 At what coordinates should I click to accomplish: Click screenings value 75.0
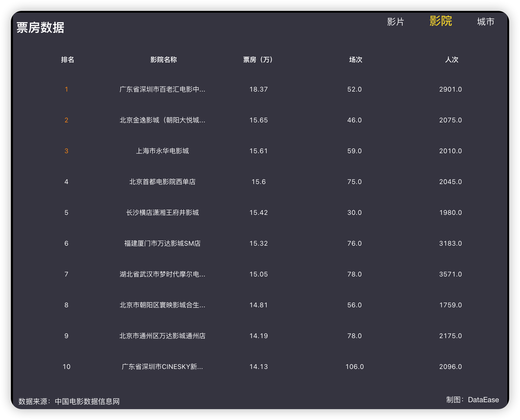(x=355, y=182)
